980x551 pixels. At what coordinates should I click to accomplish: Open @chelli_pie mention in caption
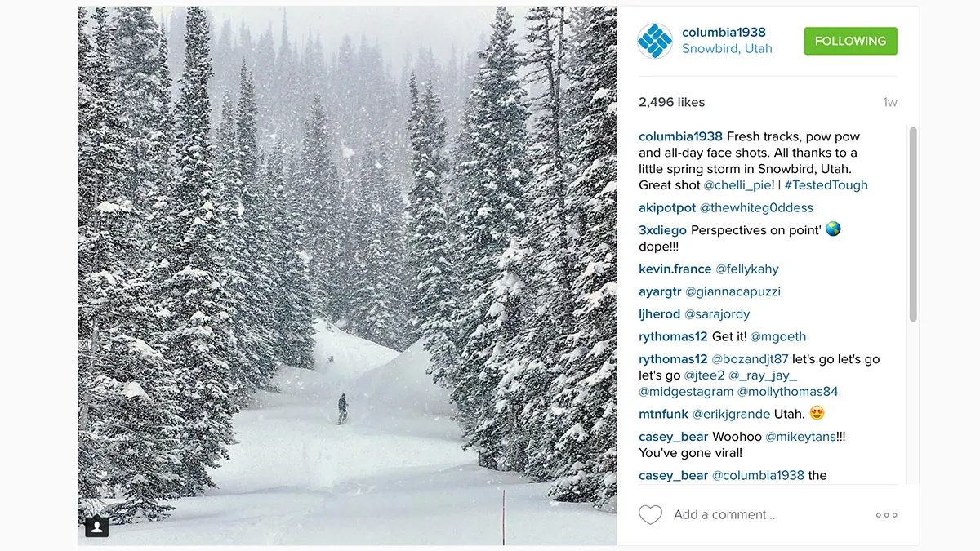[x=741, y=185]
